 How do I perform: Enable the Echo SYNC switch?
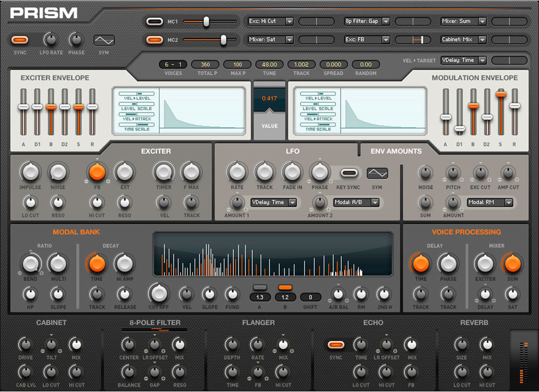point(335,345)
